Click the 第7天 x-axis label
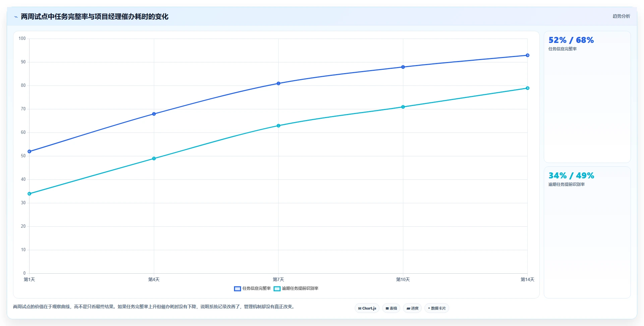644x326 pixels. pyautogui.click(x=279, y=280)
